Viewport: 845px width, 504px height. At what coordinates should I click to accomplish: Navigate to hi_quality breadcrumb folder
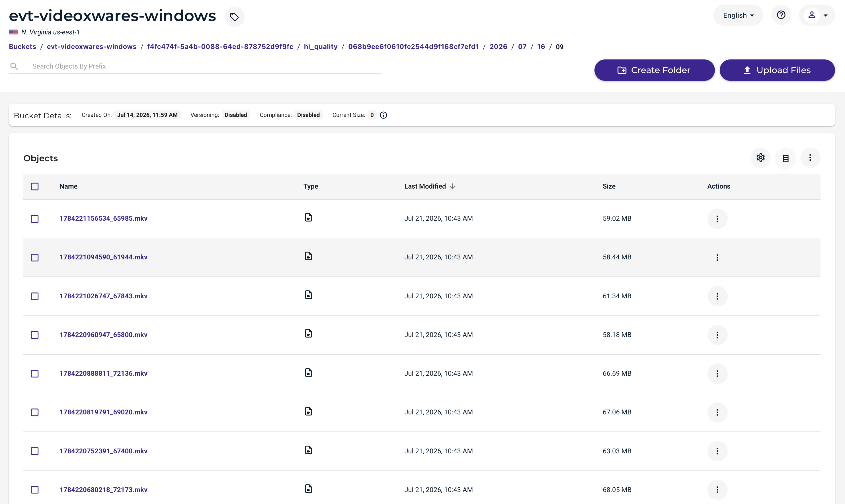(321, 47)
